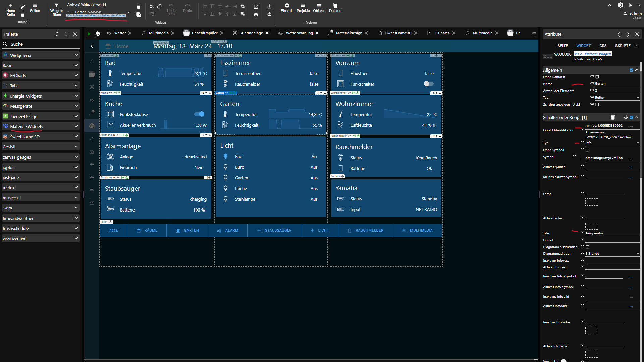Browse object ID with the ... button
This screenshot has width=644, height=362.
tap(631, 126)
